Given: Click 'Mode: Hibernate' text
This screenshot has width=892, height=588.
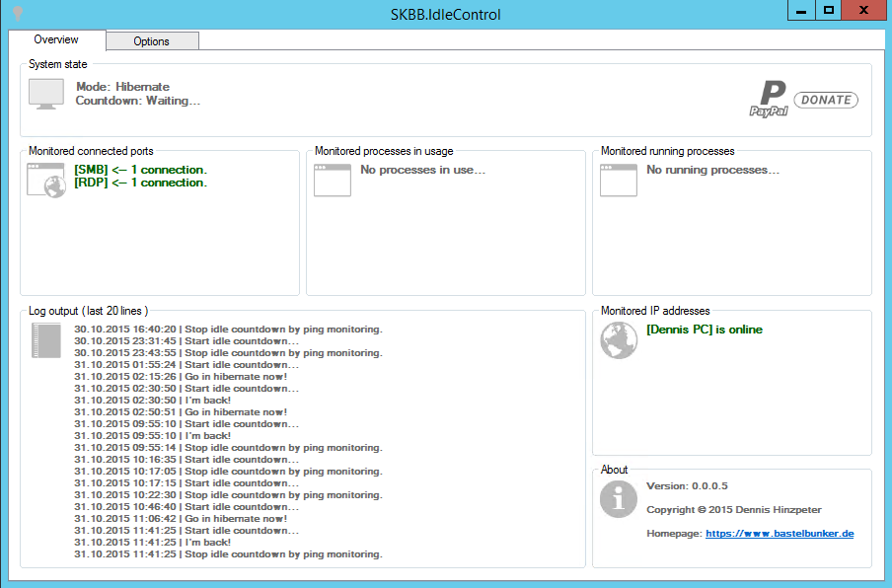Looking at the screenshot, I should point(123,87).
